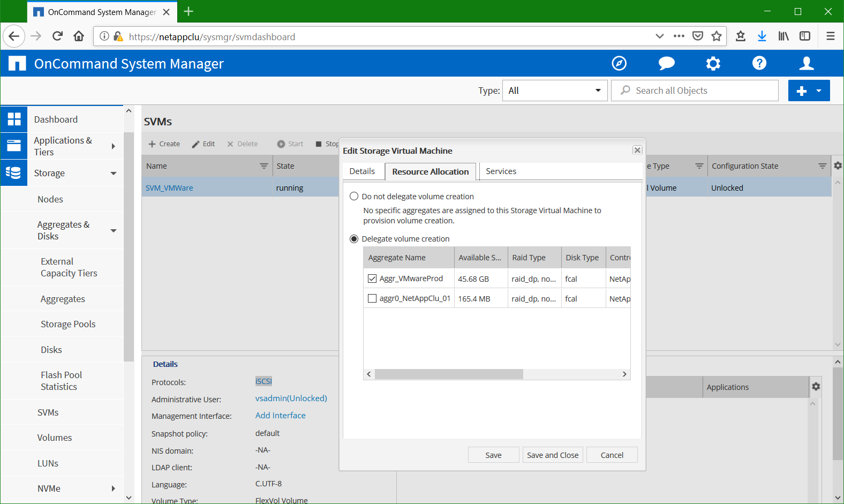Open Volumes in the sidebar
Viewport: 844px width, 504px height.
55,438
